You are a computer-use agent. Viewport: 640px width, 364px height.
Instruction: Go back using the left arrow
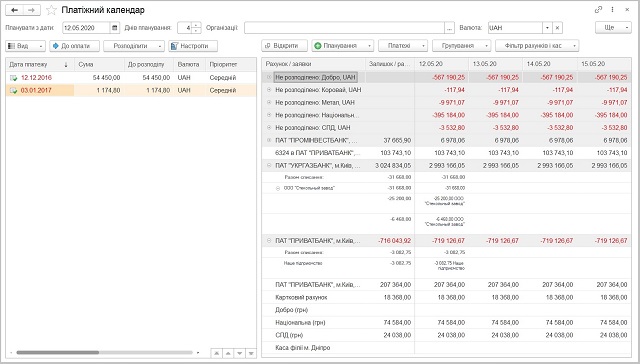14,10
